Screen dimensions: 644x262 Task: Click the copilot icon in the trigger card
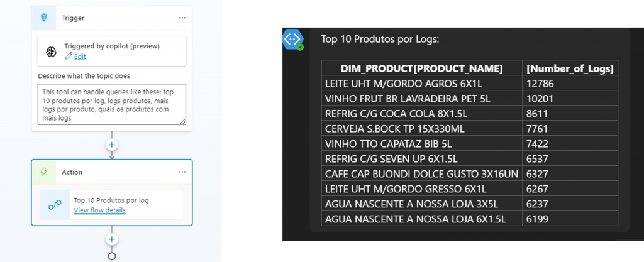pos(52,51)
